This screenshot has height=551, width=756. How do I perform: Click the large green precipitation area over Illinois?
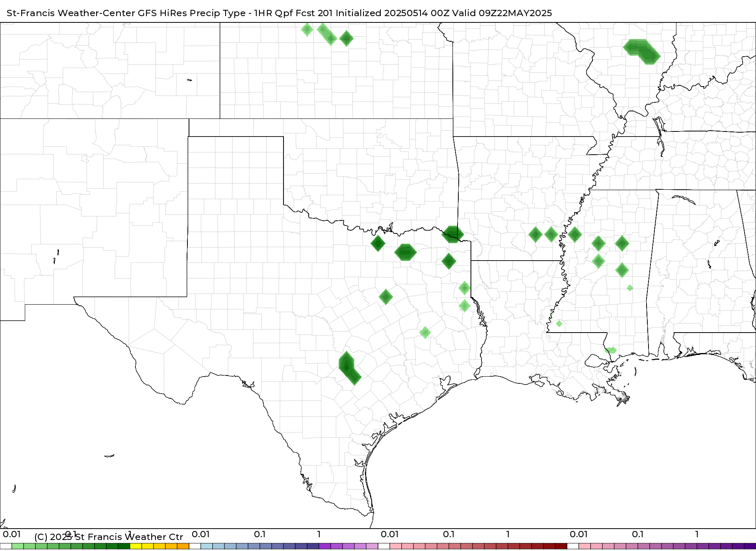point(641,52)
